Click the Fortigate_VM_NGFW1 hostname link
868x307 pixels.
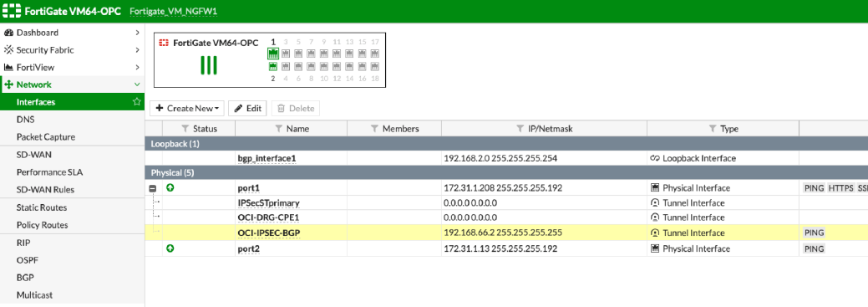click(x=173, y=12)
